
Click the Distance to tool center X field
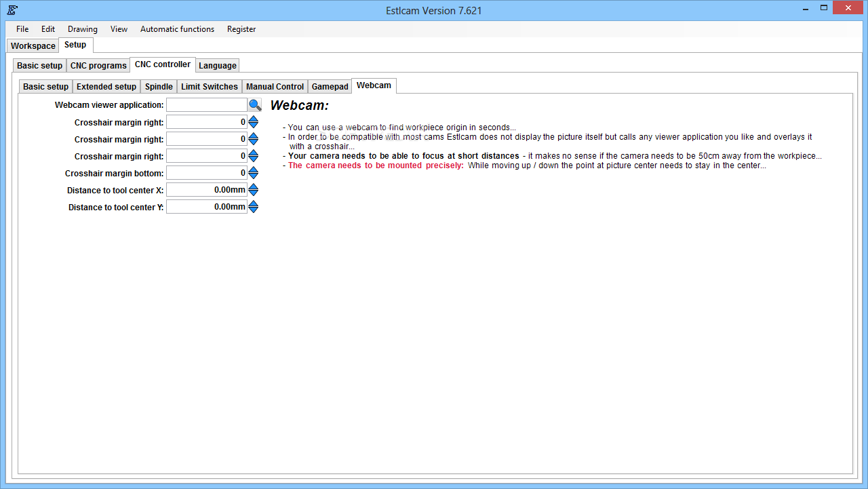point(207,190)
